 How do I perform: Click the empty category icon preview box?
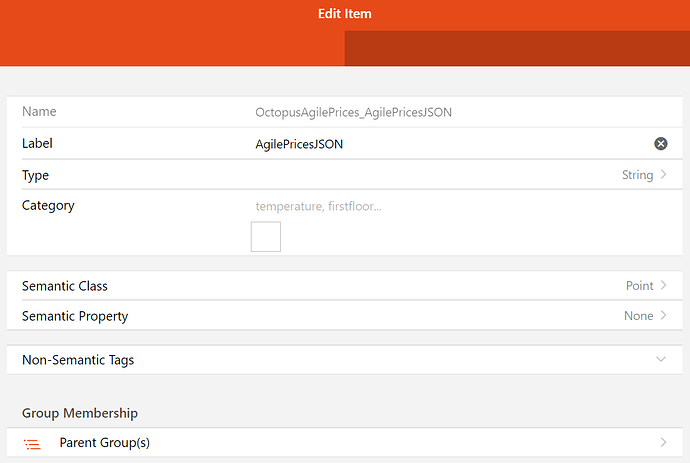(x=266, y=237)
